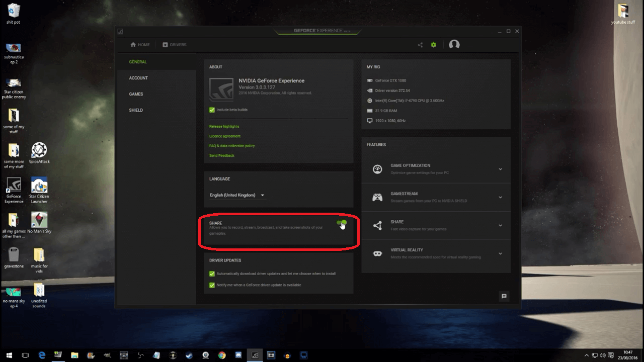
Task: Select 'all my games other than' folder
Action: click(14, 225)
